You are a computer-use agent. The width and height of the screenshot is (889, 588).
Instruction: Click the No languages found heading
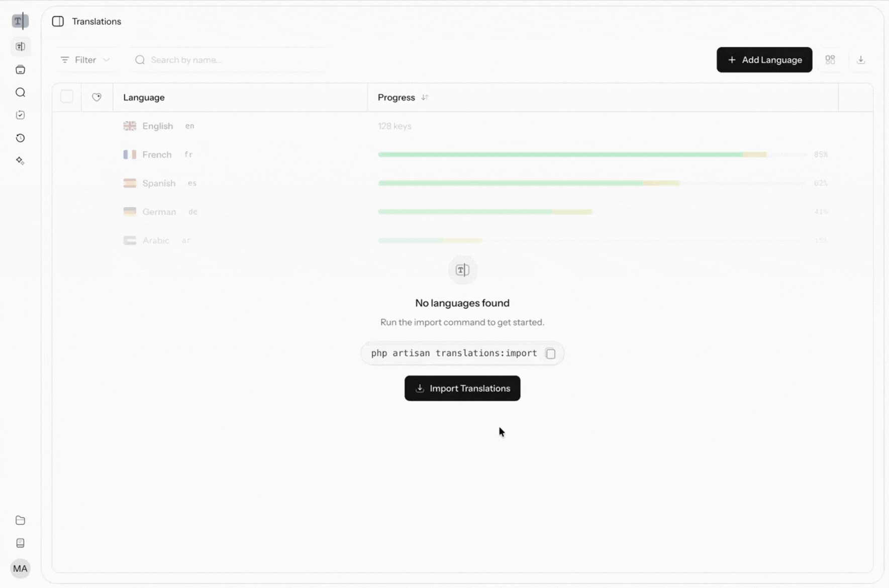pos(462,303)
